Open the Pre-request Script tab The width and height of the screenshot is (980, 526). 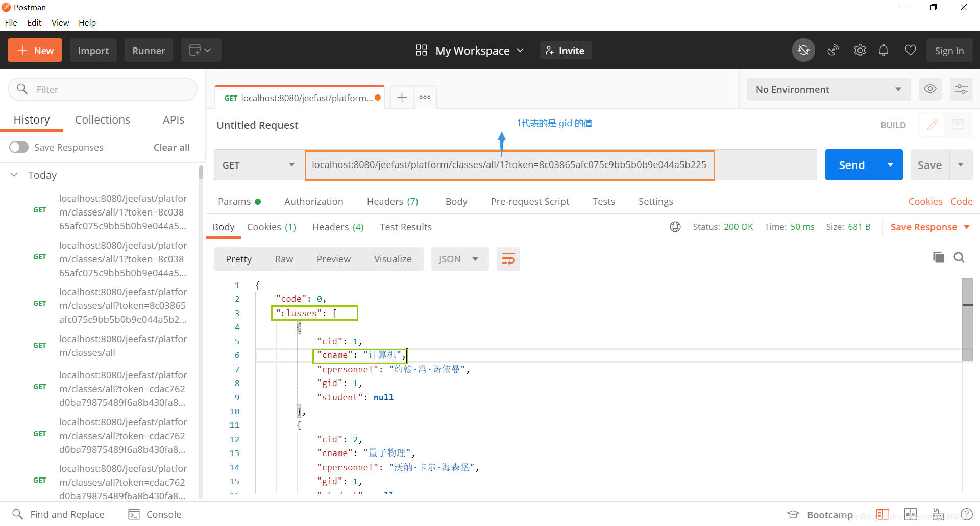(530, 201)
